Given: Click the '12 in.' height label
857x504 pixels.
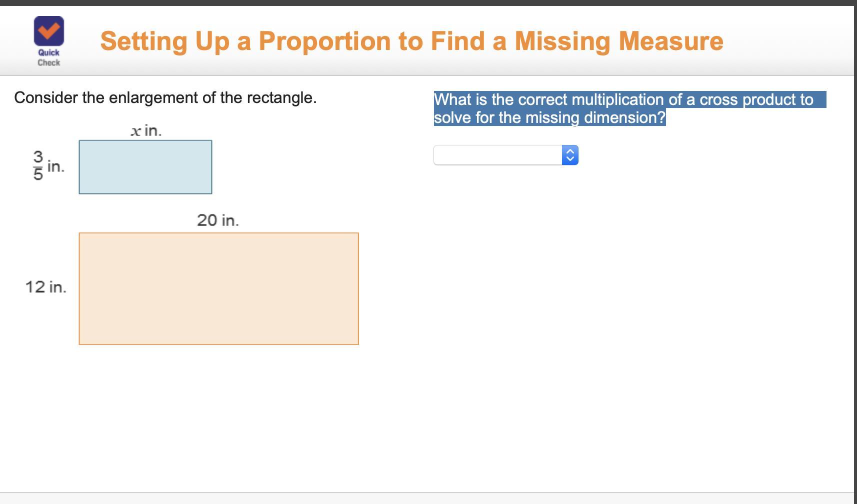Looking at the screenshot, I should click(45, 287).
